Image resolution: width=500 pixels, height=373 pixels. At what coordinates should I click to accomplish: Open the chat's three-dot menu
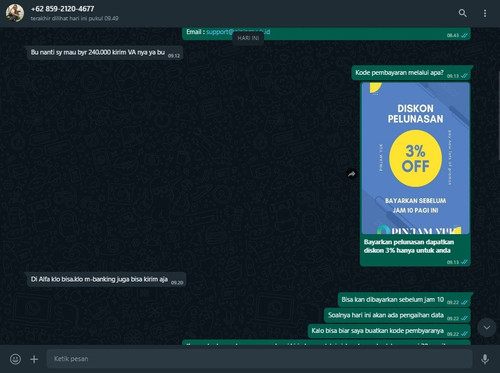(x=485, y=13)
